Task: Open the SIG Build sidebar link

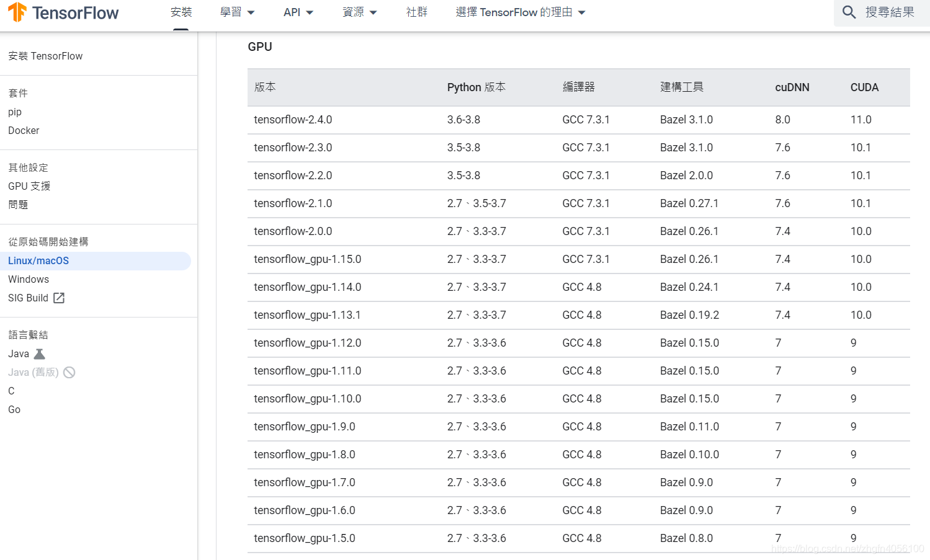Action: pos(28,298)
